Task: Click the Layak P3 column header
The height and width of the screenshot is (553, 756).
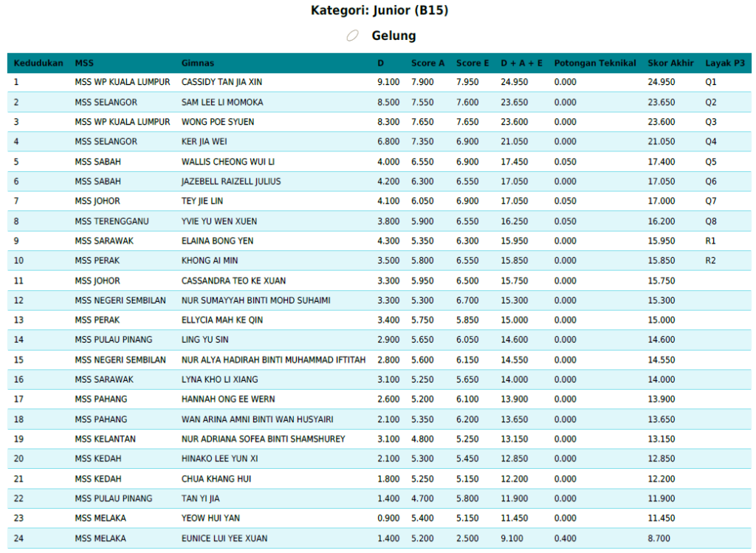Action: (x=725, y=63)
